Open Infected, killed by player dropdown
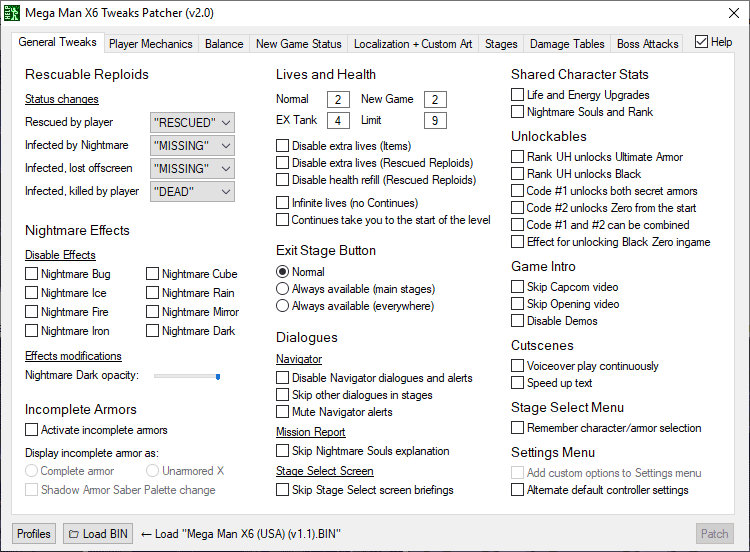The width and height of the screenshot is (750, 552). 192,192
